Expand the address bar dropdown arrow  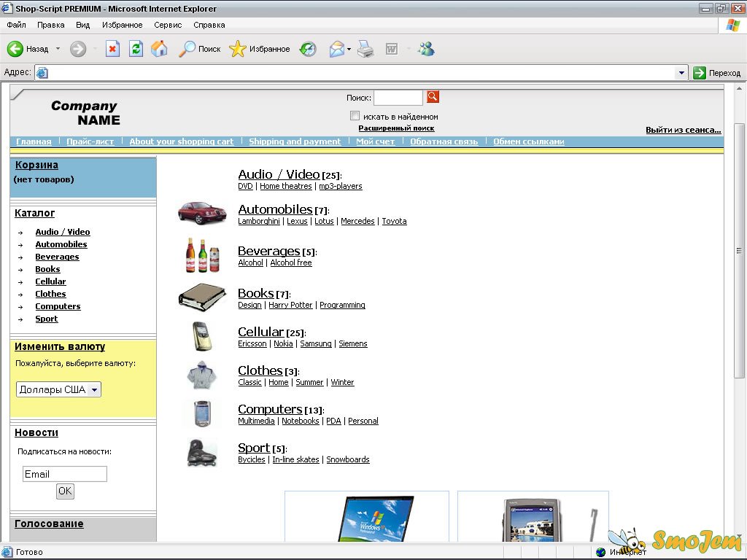(x=681, y=73)
